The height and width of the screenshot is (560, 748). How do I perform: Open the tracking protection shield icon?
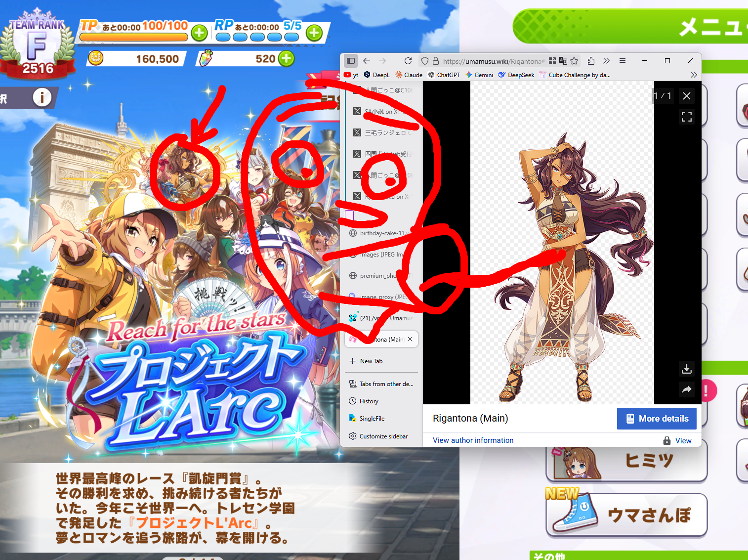(424, 61)
